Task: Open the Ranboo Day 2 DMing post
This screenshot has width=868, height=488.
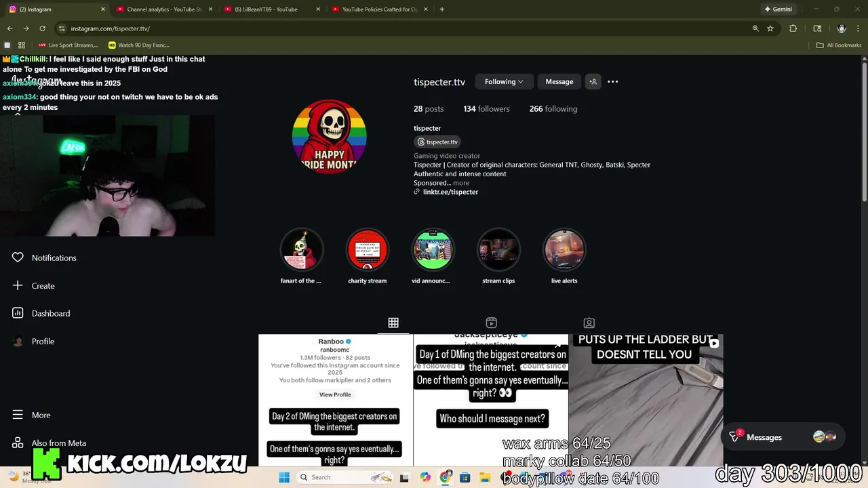Action: pos(335,400)
